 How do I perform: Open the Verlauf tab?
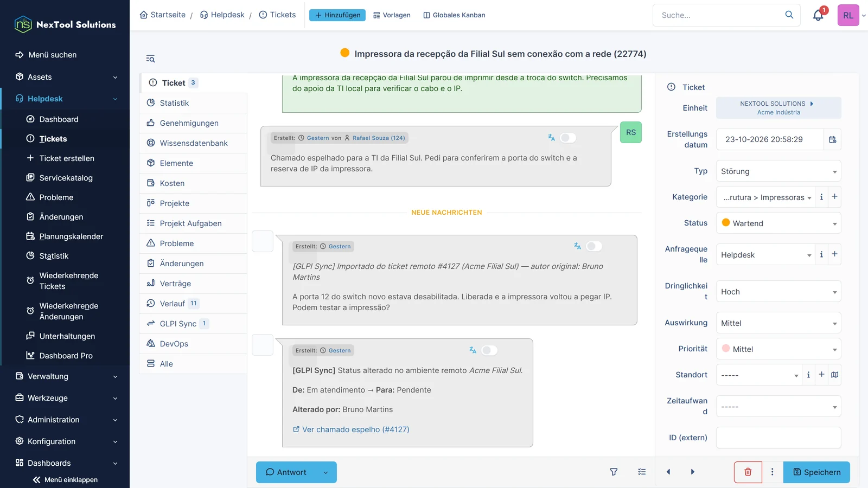194,304
